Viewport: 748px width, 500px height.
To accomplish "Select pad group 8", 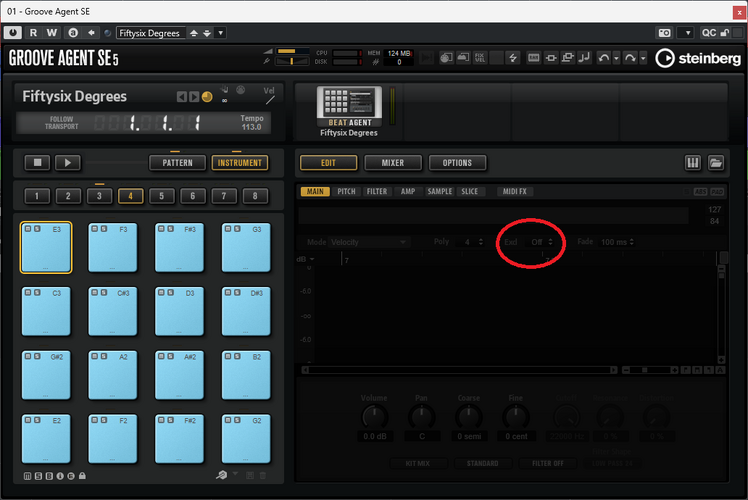I will click(x=255, y=196).
